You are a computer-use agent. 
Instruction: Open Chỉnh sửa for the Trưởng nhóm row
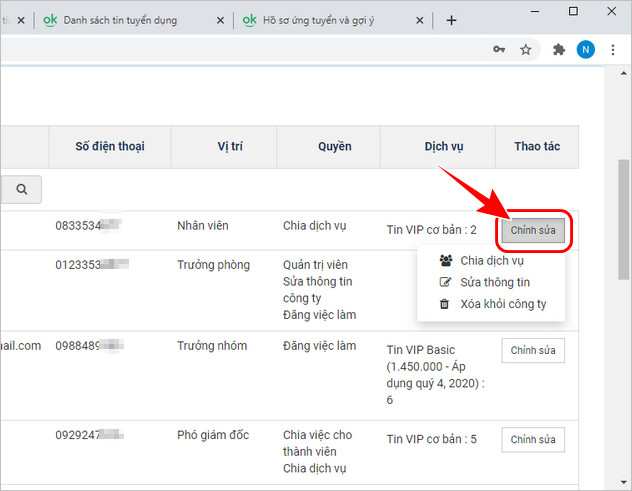click(x=533, y=351)
